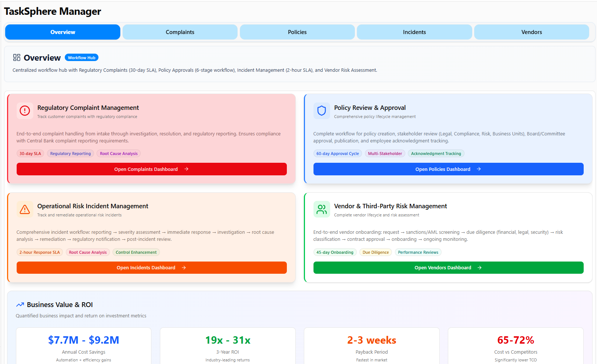Click the orange warning triangle incident icon
This screenshot has width=597, height=364.
pos(25,209)
